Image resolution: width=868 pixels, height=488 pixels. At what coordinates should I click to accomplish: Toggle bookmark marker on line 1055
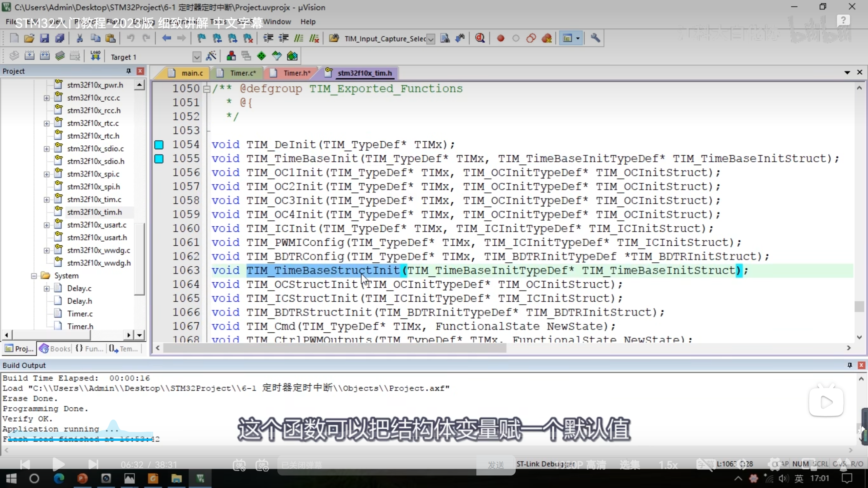(159, 159)
